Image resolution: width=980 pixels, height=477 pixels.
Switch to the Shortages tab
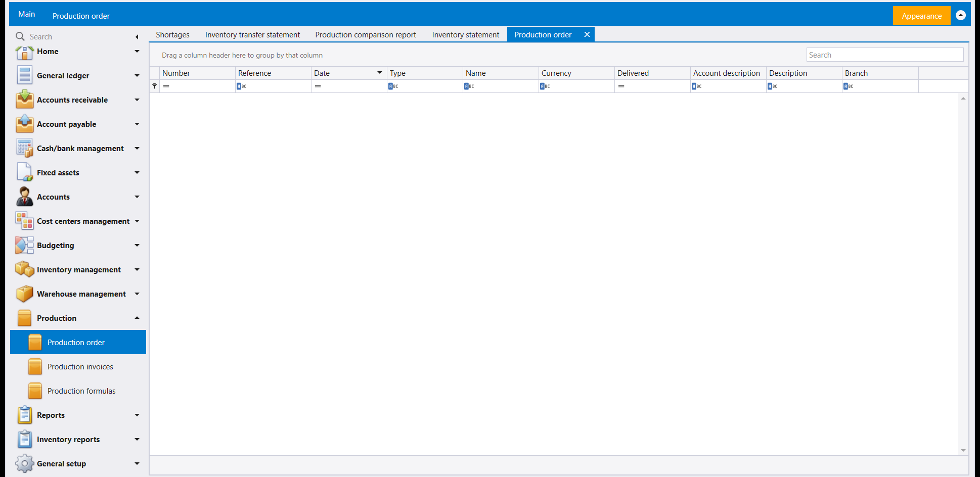(x=172, y=34)
